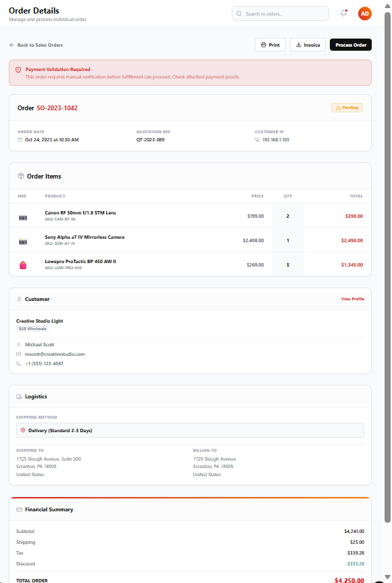
Task: Click the payment validation alert icon
Action: tap(18, 70)
